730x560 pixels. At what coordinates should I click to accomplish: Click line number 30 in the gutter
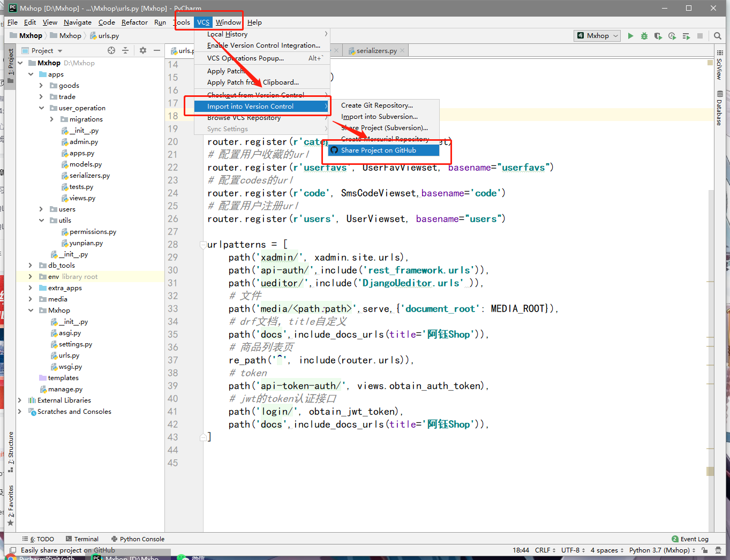pos(172,270)
